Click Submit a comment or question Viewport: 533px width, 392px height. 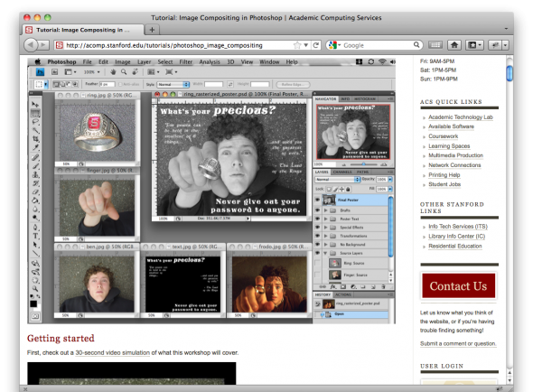pyautogui.click(x=458, y=343)
